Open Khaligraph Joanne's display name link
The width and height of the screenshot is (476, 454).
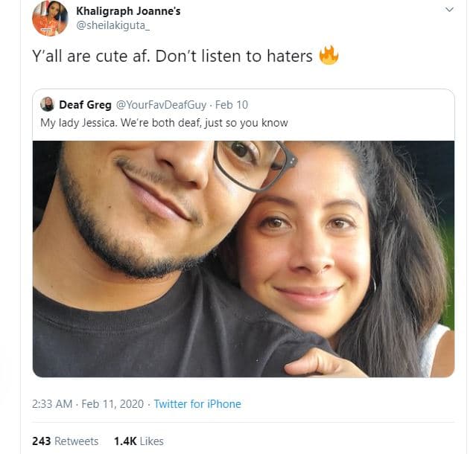[128, 11]
